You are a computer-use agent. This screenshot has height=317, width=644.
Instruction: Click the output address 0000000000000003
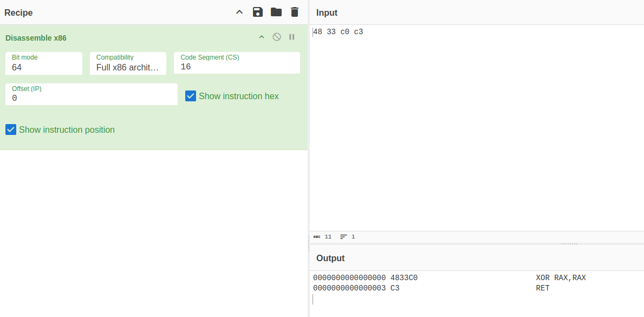(349, 288)
